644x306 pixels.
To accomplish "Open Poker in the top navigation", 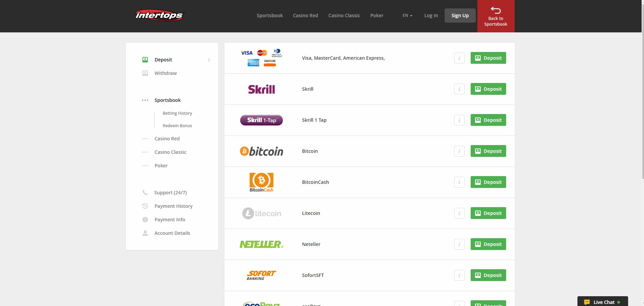I will (377, 16).
